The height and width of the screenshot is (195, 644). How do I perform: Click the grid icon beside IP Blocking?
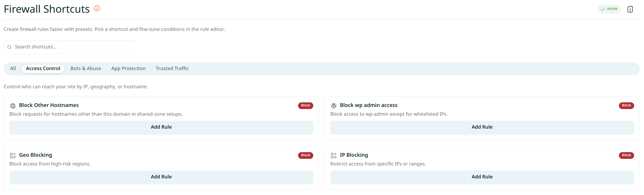click(x=333, y=156)
